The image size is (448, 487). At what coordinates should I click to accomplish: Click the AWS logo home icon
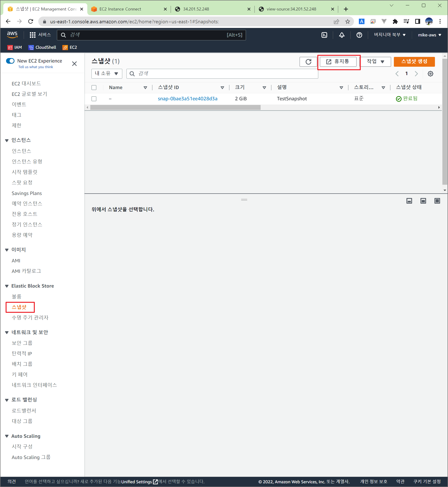pyautogui.click(x=12, y=35)
